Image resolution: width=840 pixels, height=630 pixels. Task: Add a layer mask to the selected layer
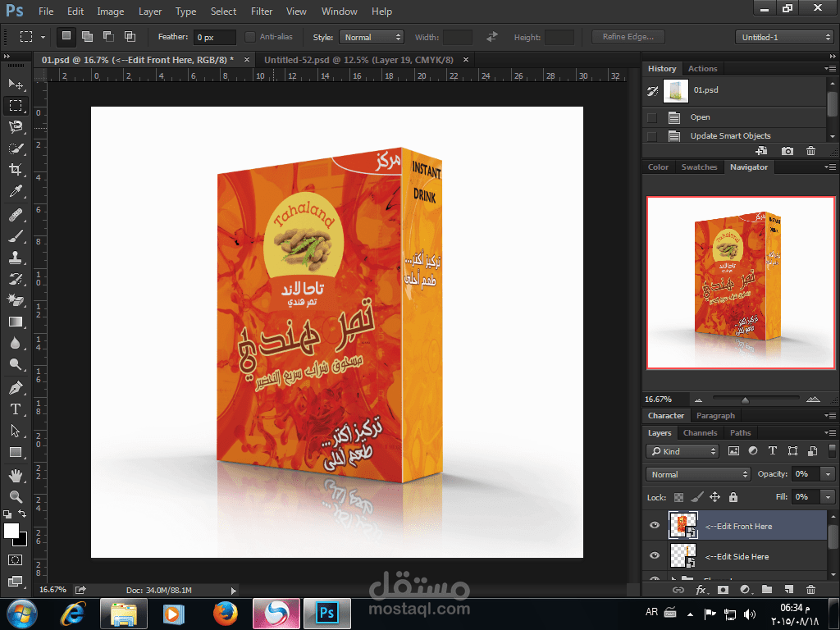(723, 590)
